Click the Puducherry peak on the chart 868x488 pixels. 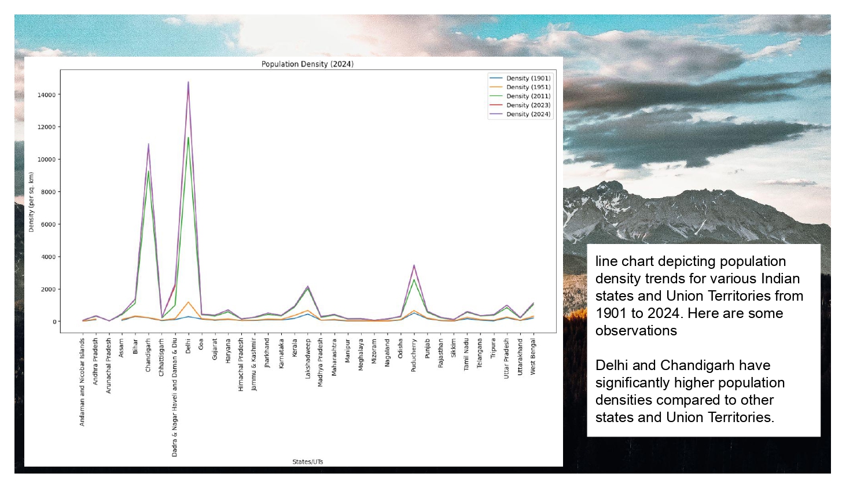click(x=414, y=266)
